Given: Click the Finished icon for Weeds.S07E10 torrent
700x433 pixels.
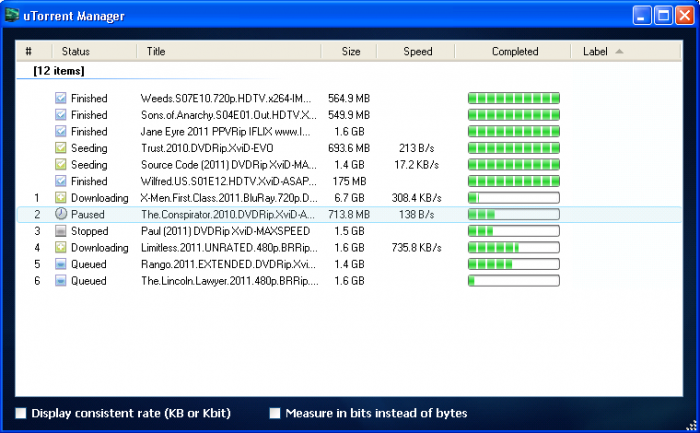Looking at the screenshot, I should (61, 98).
